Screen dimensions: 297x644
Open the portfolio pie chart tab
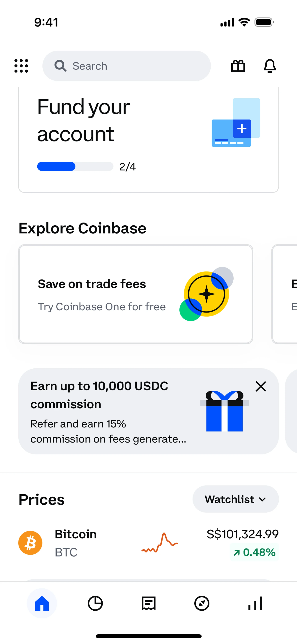pyautogui.click(x=95, y=603)
